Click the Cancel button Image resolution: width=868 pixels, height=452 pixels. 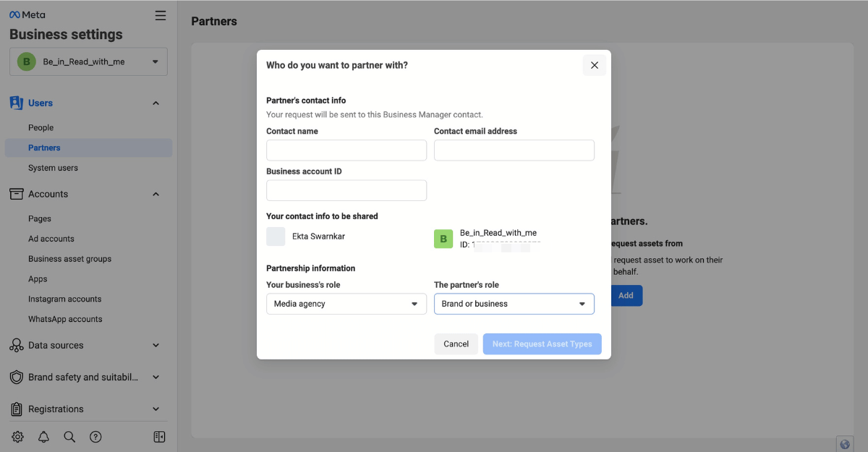456,344
